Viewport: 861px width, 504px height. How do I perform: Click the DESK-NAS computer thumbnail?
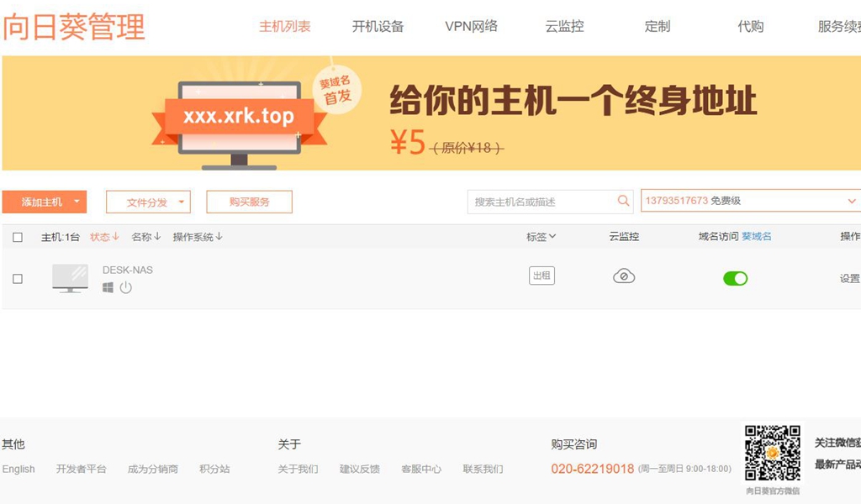coord(70,277)
